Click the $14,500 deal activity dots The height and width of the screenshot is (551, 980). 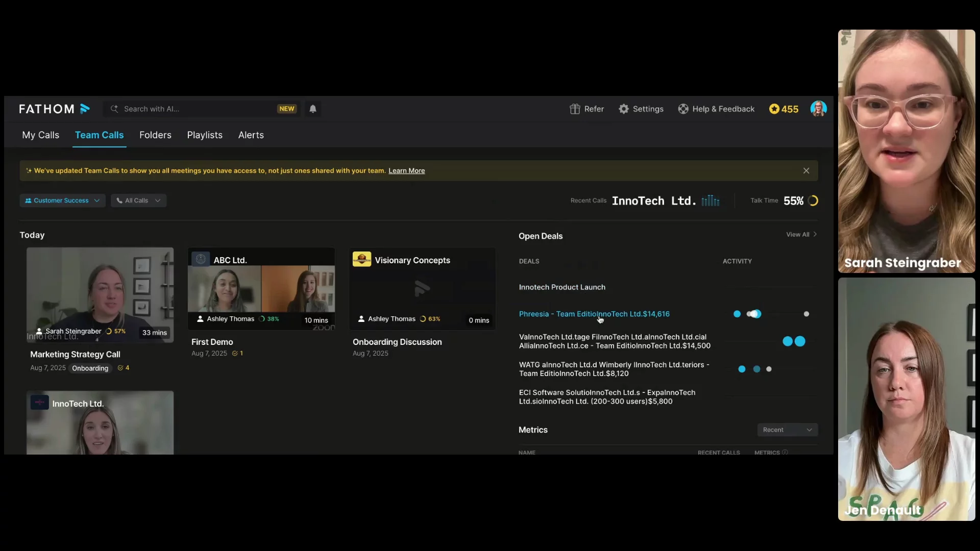(794, 341)
